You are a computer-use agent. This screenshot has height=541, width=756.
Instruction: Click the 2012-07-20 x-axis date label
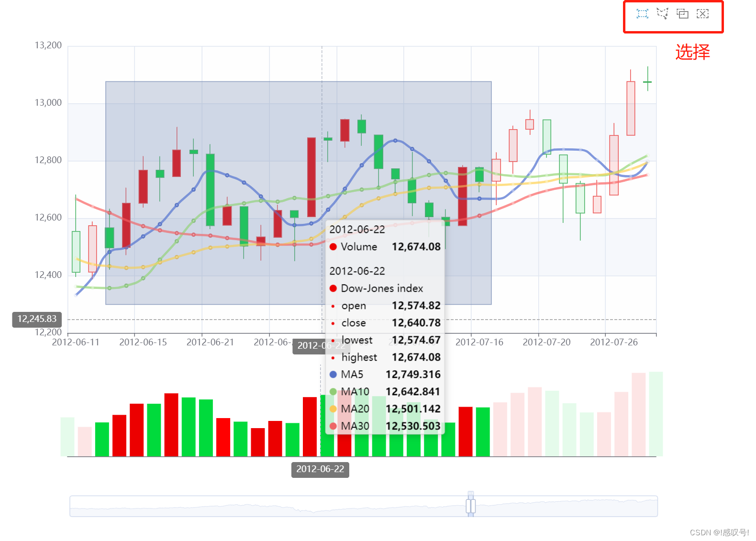[x=546, y=342]
